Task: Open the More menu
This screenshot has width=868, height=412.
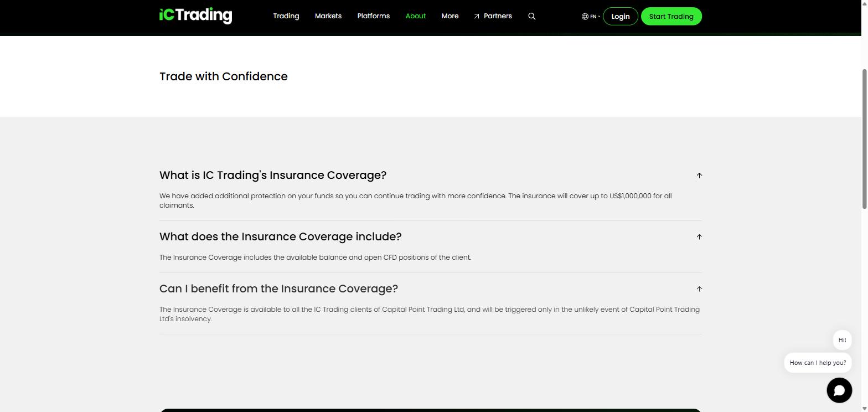Action: [x=450, y=16]
